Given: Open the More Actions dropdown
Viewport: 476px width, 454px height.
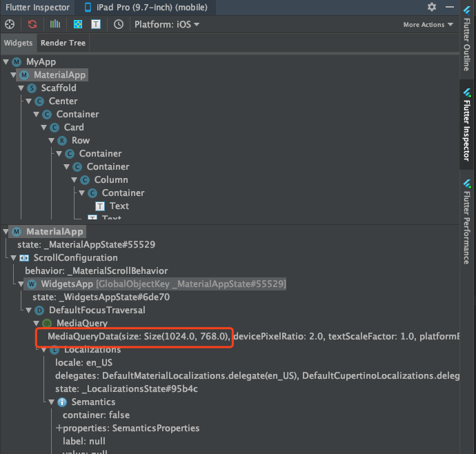Looking at the screenshot, I should pyautogui.click(x=428, y=25).
